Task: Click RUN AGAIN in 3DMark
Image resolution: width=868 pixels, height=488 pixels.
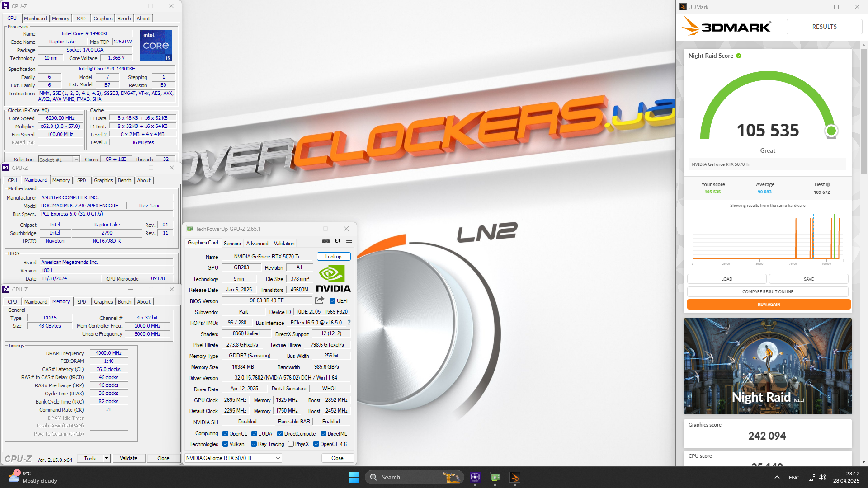Action: [x=769, y=305]
